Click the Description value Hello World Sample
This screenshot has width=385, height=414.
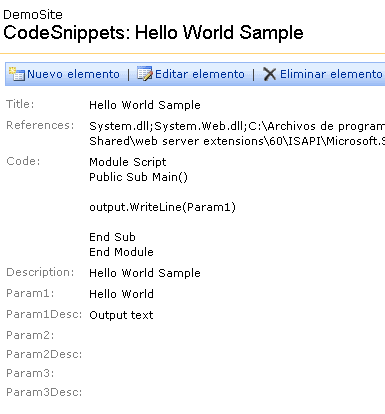(145, 273)
